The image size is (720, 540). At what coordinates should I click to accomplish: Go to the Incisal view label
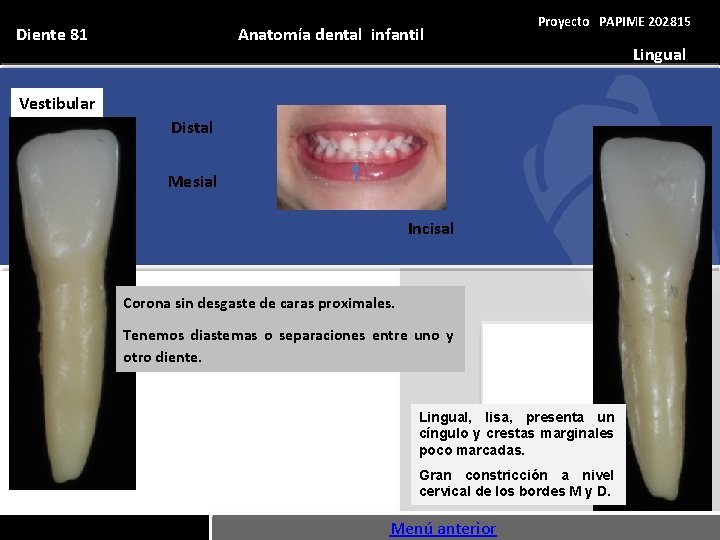pyautogui.click(x=431, y=229)
